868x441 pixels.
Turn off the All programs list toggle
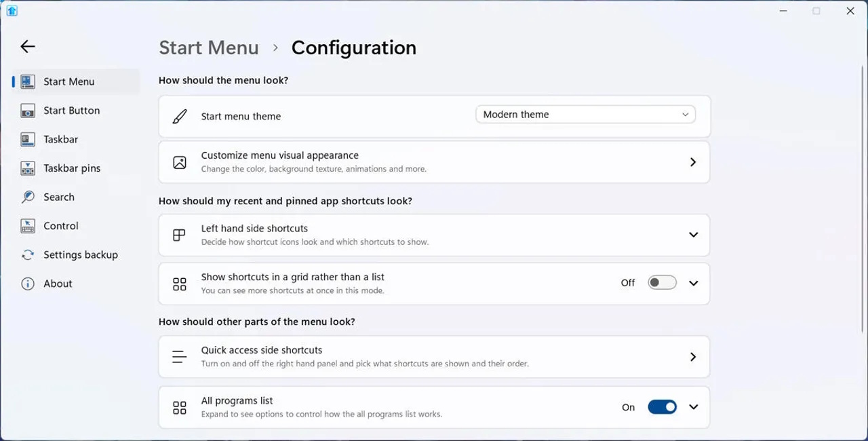click(662, 407)
